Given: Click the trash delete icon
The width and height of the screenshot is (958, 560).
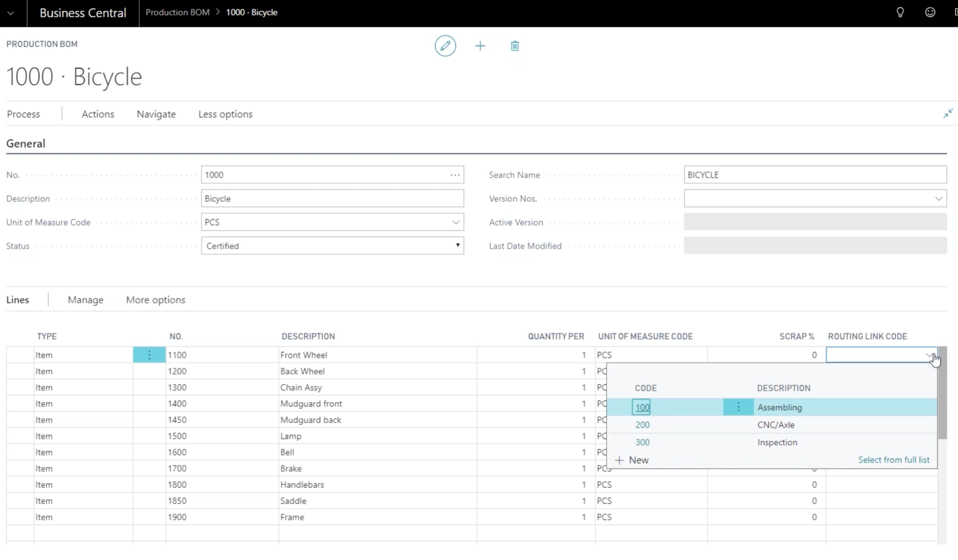Looking at the screenshot, I should (x=515, y=46).
